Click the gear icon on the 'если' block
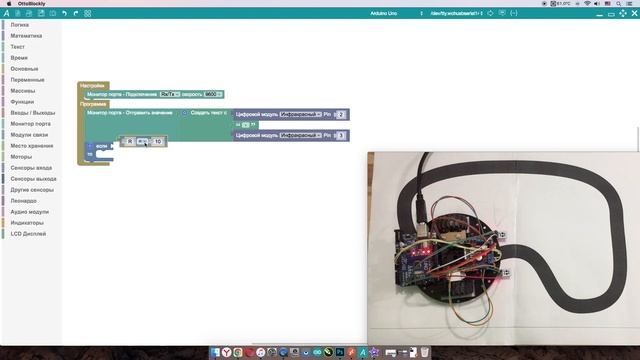 [90, 146]
